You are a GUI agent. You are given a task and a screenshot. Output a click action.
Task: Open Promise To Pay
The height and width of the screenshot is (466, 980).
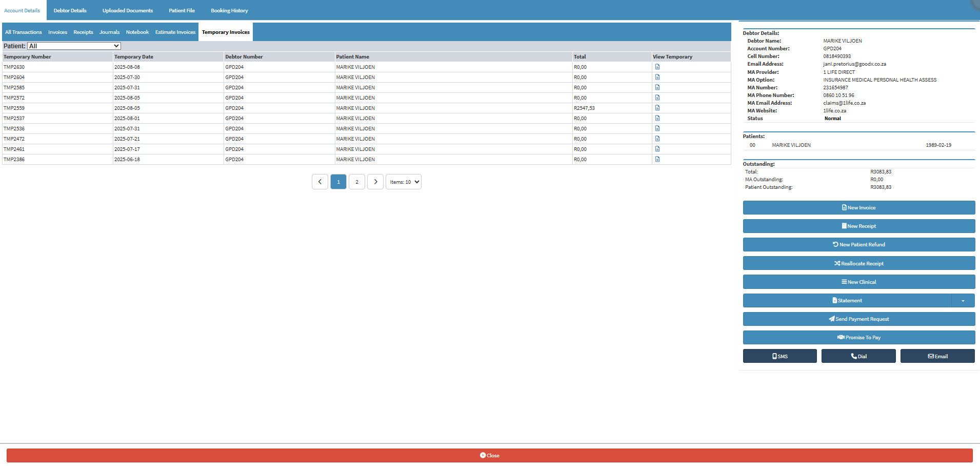[x=859, y=338]
